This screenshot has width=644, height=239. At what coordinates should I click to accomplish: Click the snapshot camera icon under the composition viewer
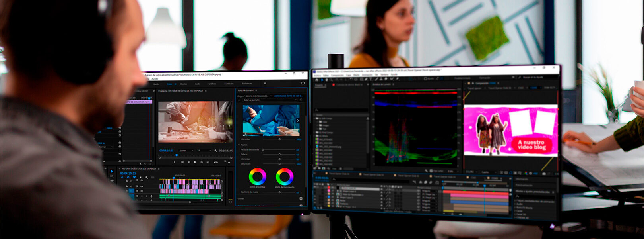tap(544, 174)
